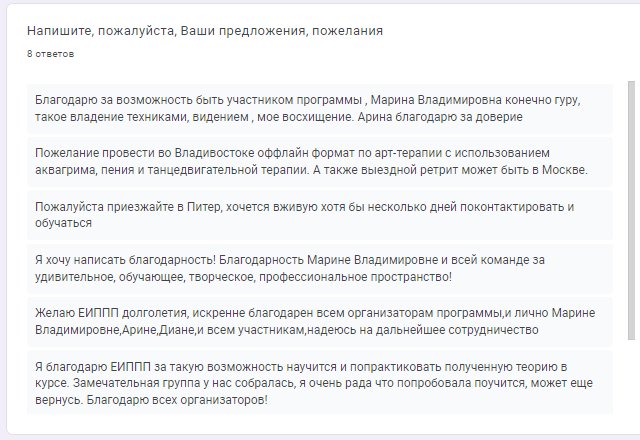Screen dimensions: 640x440
Task: Click the '8 ответов' response count
Action: tap(51, 54)
